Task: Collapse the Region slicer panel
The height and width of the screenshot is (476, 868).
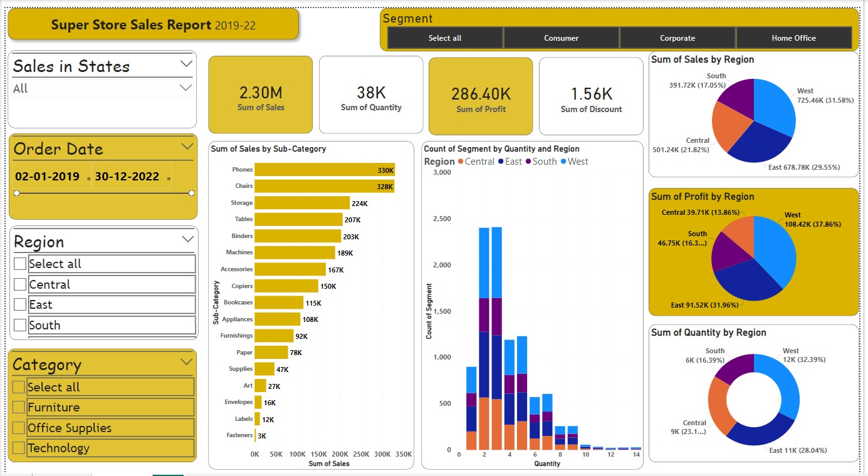Action: tap(186, 239)
